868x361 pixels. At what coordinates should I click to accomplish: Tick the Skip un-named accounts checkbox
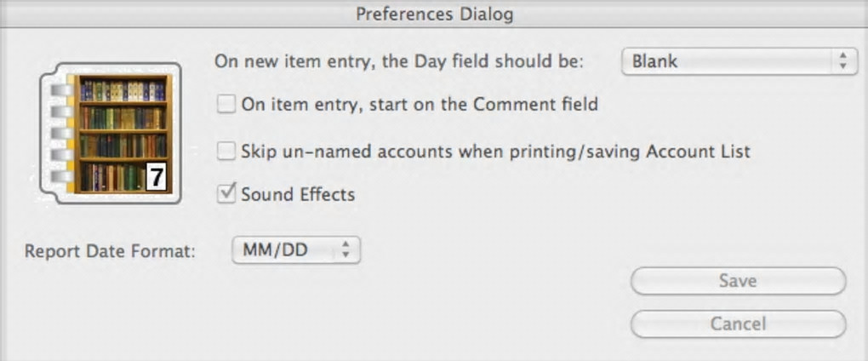pyautogui.click(x=226, y=152)
